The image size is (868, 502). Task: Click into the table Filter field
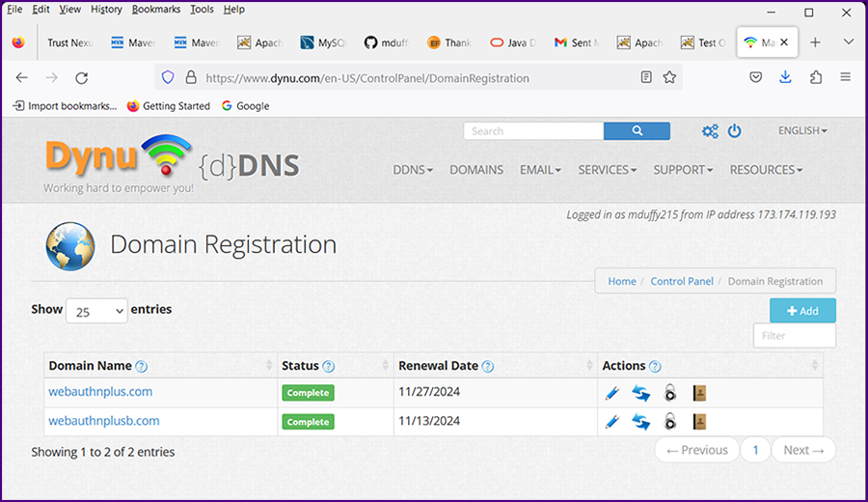pos(794,336)
